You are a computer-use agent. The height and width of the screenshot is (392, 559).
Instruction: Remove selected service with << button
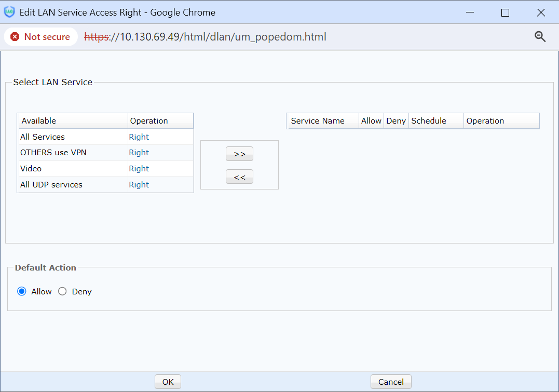(x=239, y=177)
